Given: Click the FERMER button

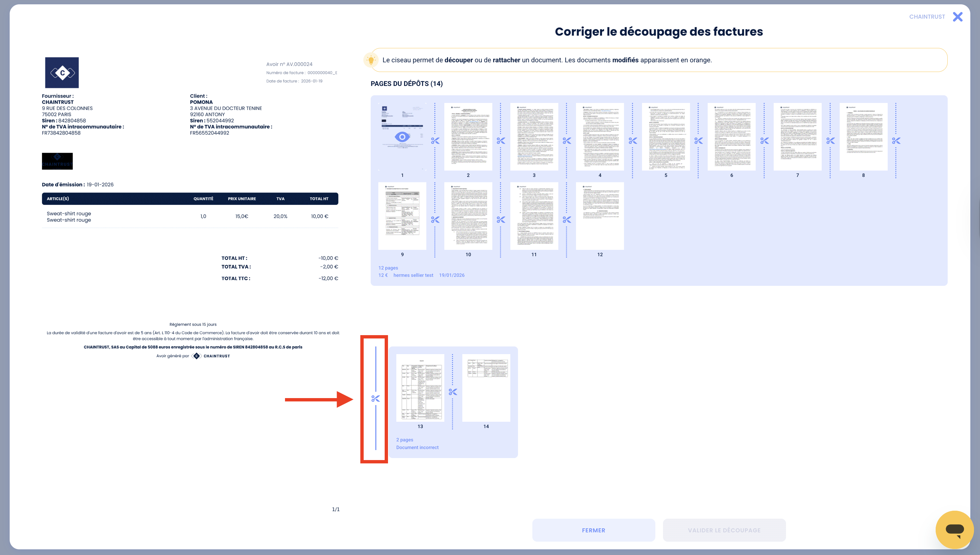Looking at the screenshot, I should pyautogui.click(x=593, y=530).
